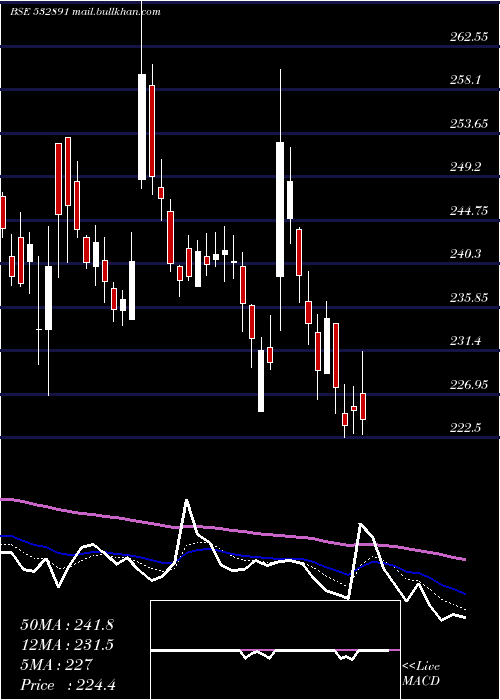Image resolution: width=500 pixels, height=700 pixels.
Task: Click the 231.4 price level label
Action: (x=467, y=341)
